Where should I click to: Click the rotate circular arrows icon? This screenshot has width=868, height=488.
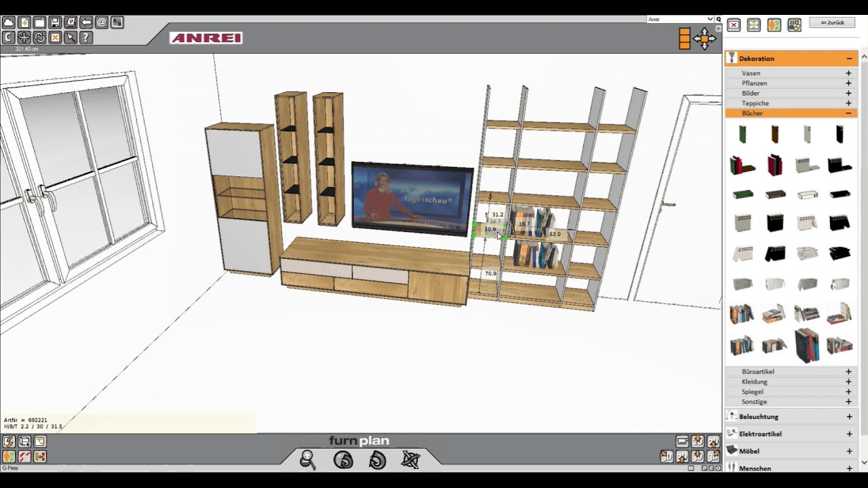tap(40, 37)
